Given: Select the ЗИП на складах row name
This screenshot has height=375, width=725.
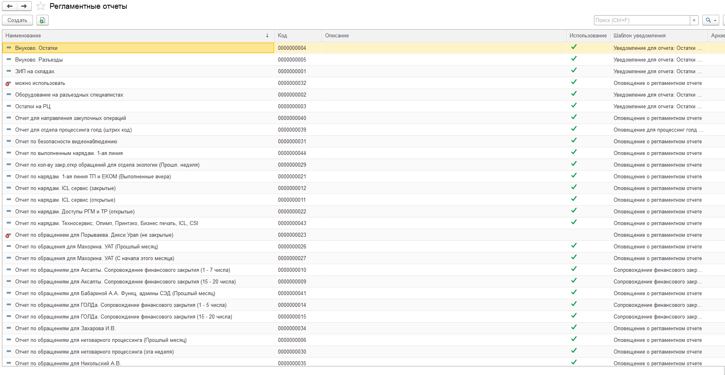Looking at the screenshot, I should [x=35, y=72].
